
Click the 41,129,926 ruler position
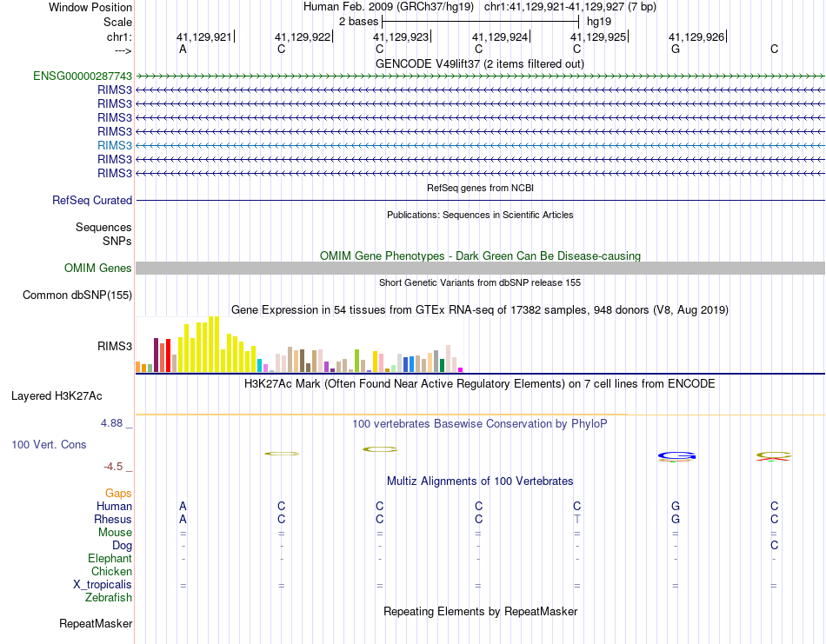click(697, 37)
